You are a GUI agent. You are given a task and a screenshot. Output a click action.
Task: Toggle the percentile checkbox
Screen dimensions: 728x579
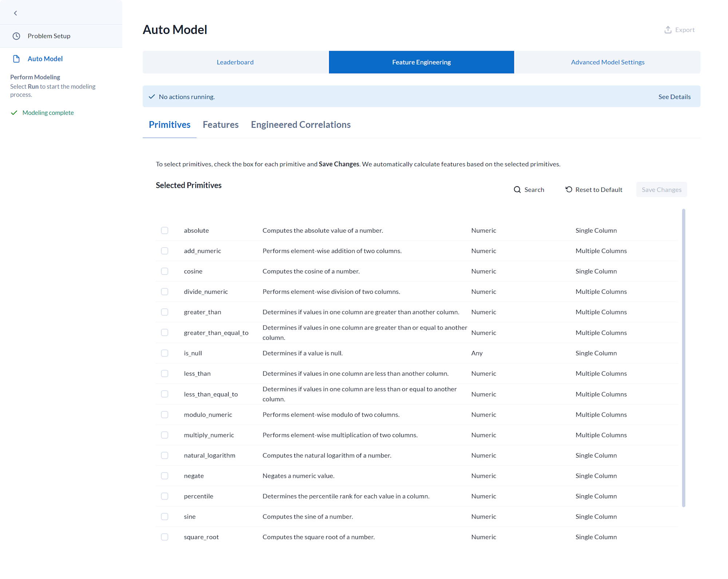point(165,496)
